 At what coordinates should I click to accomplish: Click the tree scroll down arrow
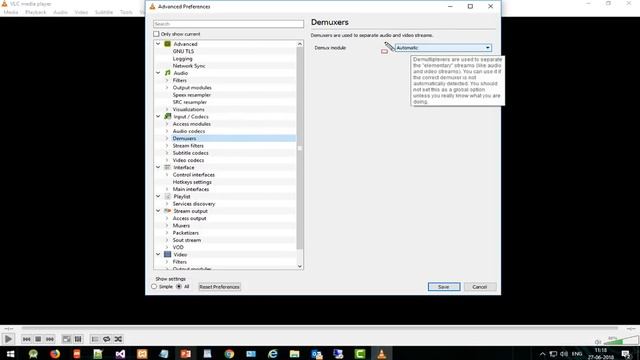(x=300, y=267)
